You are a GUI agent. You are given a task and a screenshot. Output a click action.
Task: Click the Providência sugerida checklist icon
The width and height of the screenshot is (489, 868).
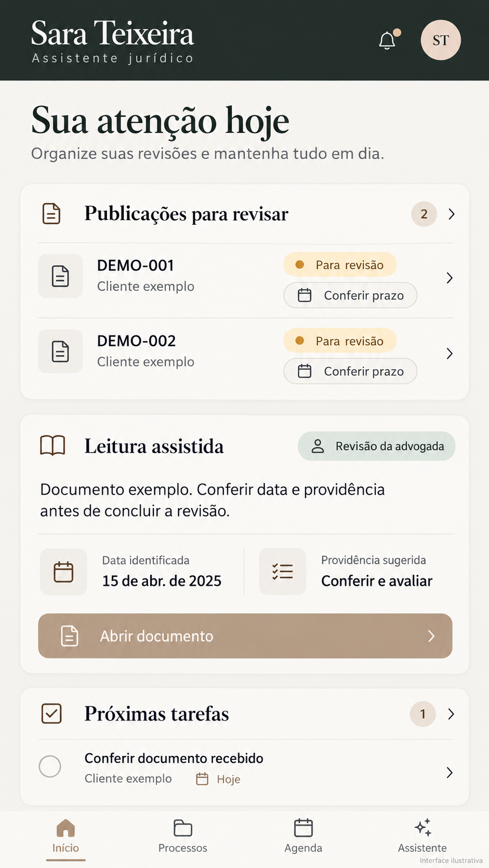click(x=283, y=572)
